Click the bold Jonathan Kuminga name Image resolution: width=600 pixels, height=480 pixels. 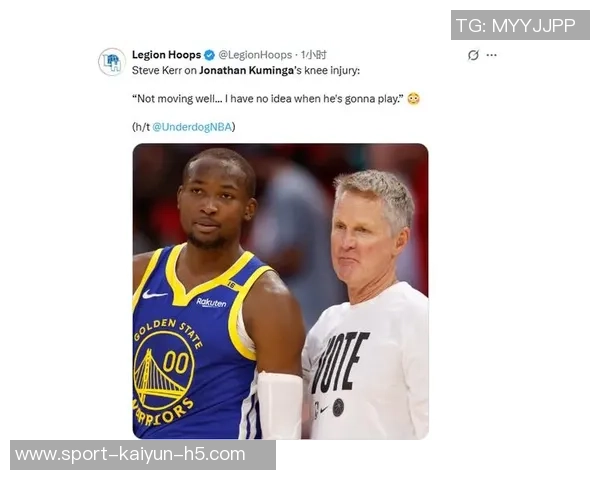pos(246,71)
